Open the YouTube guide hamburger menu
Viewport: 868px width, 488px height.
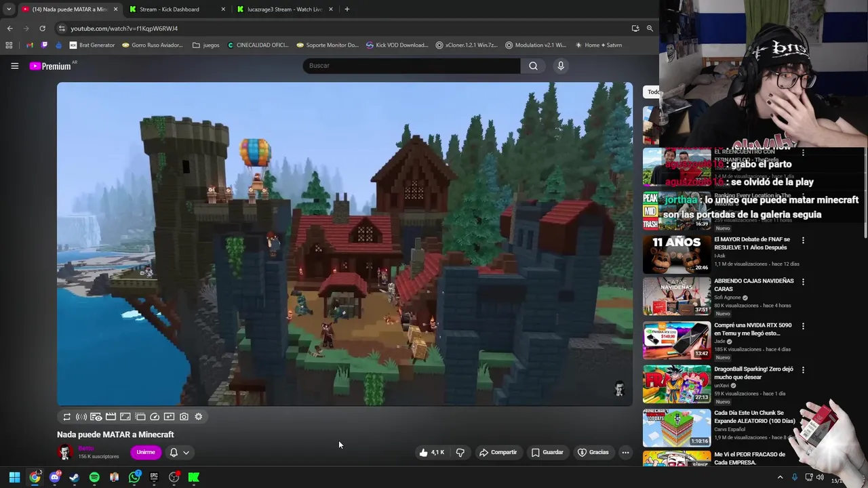point(14,66)
